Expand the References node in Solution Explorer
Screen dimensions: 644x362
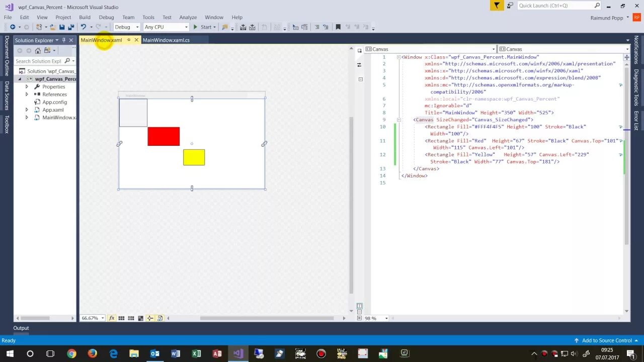[x=27, y=94]
